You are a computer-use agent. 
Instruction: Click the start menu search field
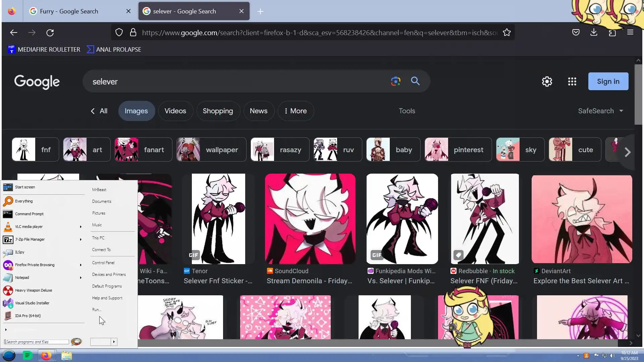click(37, 342)
